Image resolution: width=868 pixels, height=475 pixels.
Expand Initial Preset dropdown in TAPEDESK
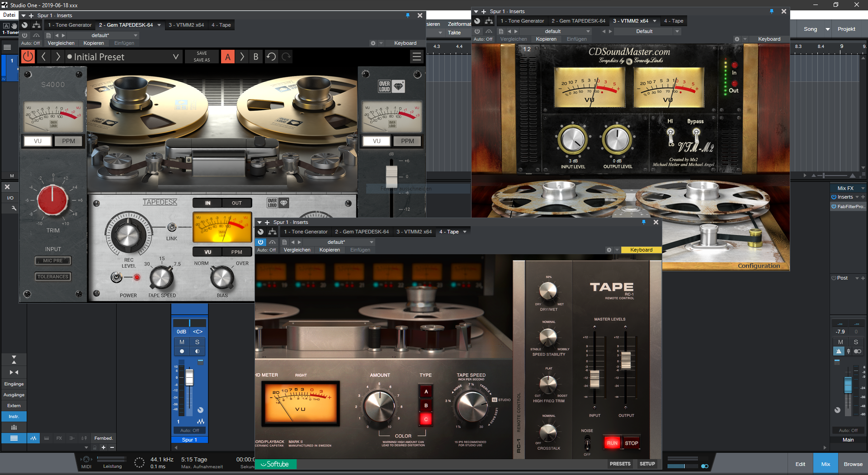[176, 57]
